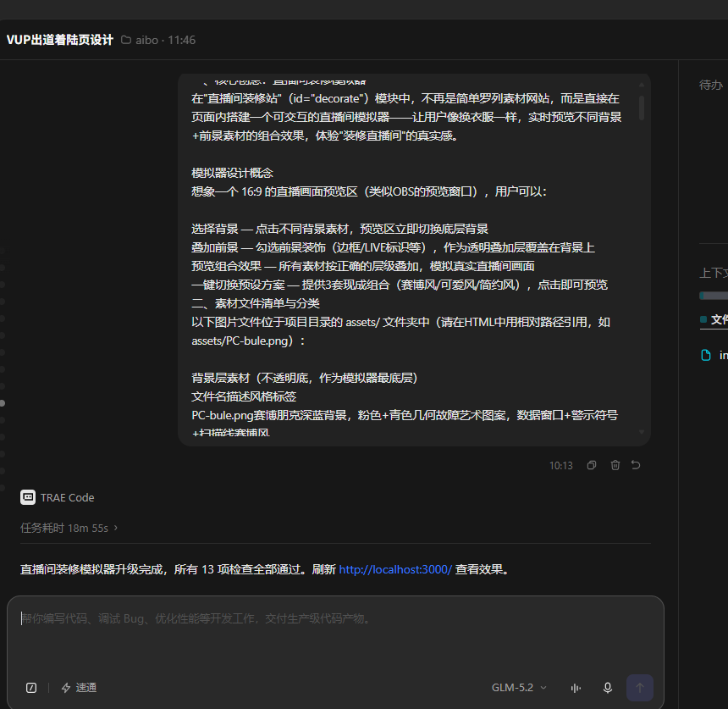Click the send arrow button
Image resolution: width=728 pixels, height=709 pixels.
click(640, 688)
